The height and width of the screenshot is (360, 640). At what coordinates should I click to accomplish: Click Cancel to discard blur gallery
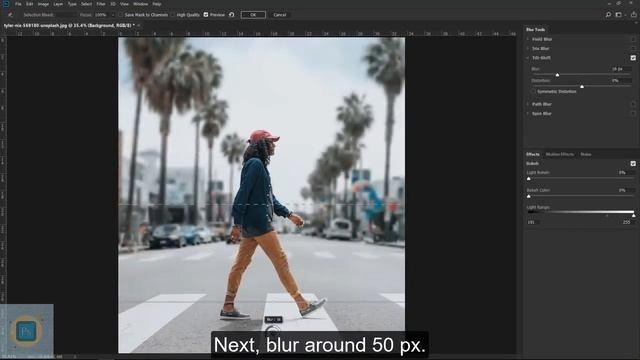[280, 15]
